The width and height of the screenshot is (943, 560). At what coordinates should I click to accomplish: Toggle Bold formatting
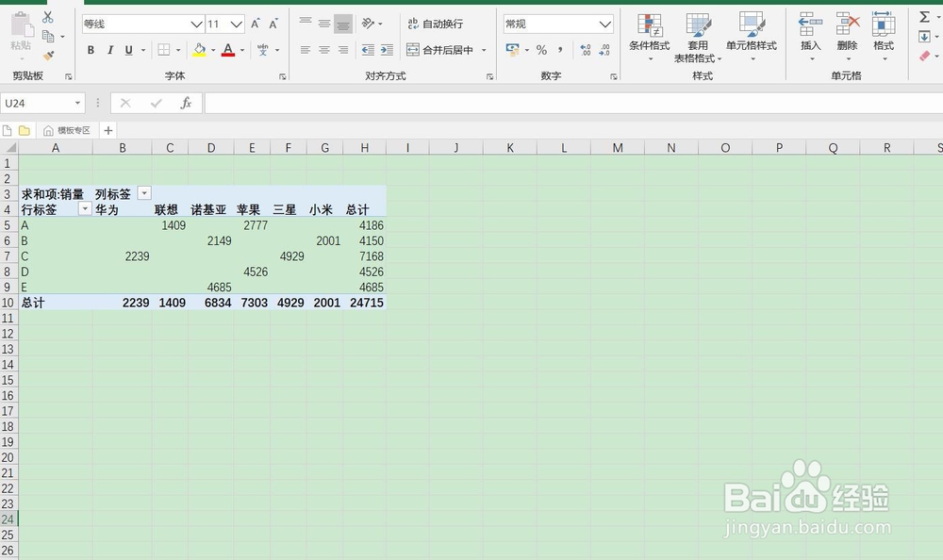pyautogui.click(x=91, y=50)
